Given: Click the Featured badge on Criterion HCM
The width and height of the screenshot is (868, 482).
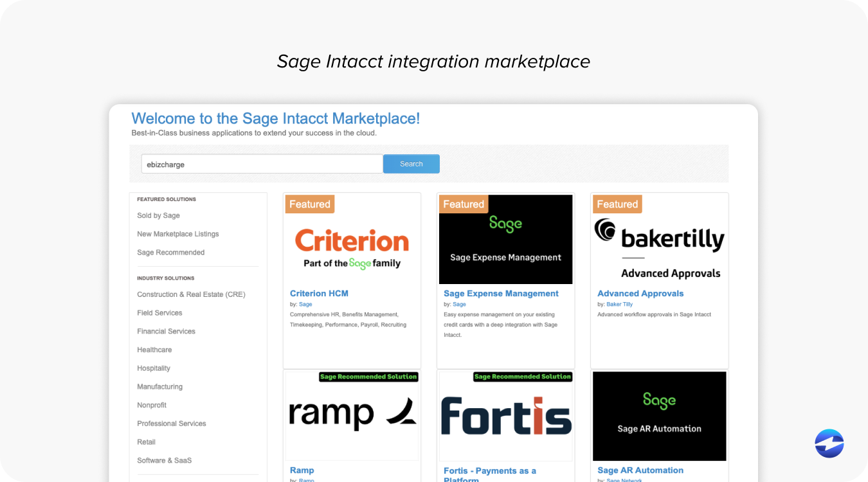Looking at the screenshot, I should 309,204.
